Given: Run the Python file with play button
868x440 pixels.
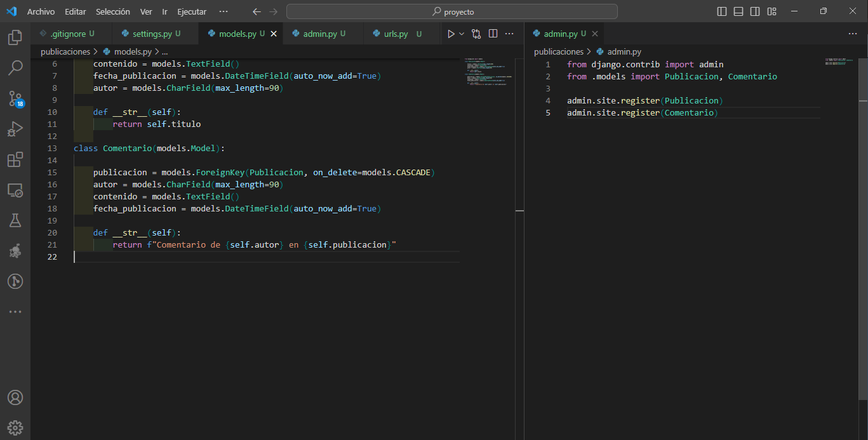Looking at the screenshot, I should 451,34.
